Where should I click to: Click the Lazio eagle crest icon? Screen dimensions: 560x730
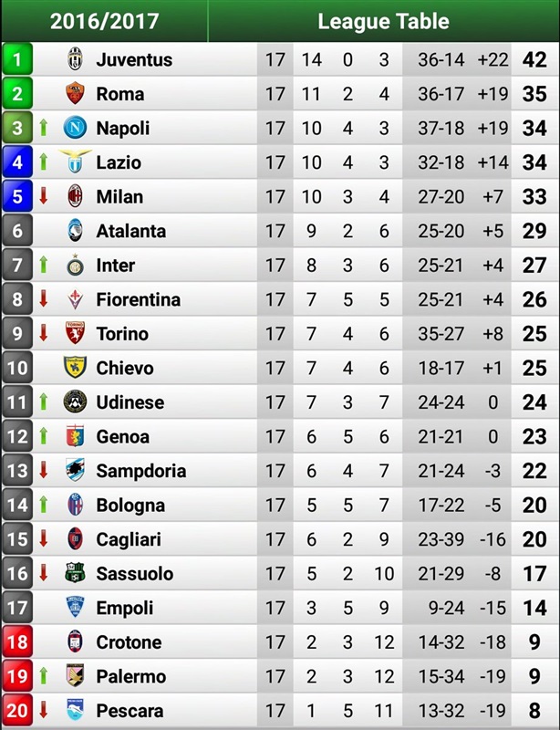tap(75, 162)
